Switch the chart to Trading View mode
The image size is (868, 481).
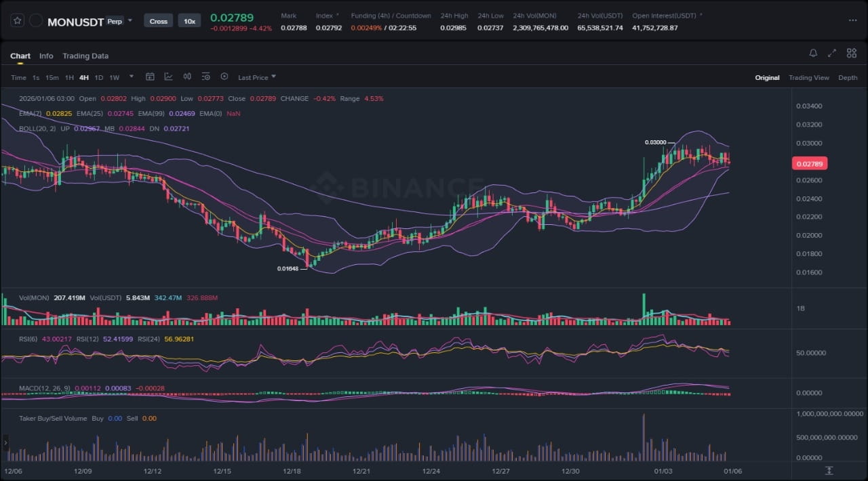808,78
